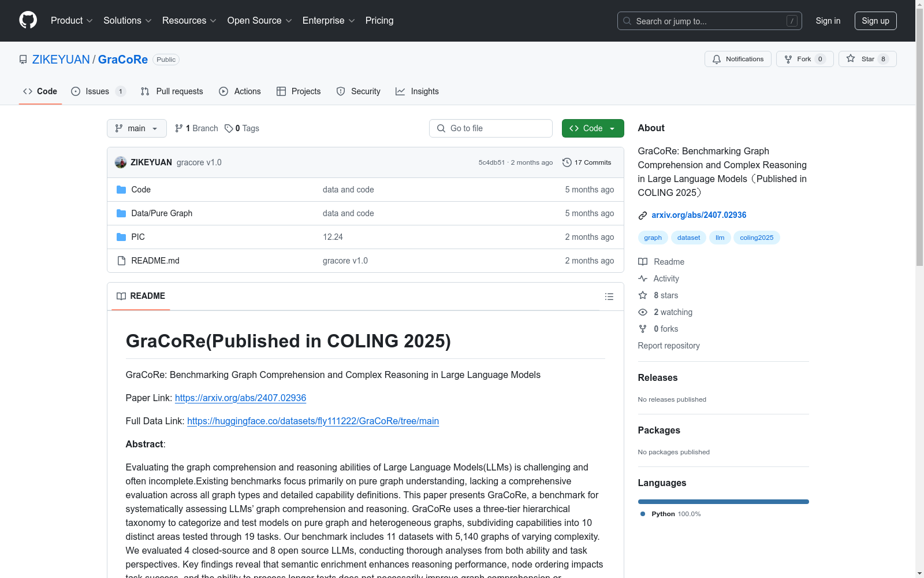
Task: Click the commits history clock icon
Action: pos(567,162)
